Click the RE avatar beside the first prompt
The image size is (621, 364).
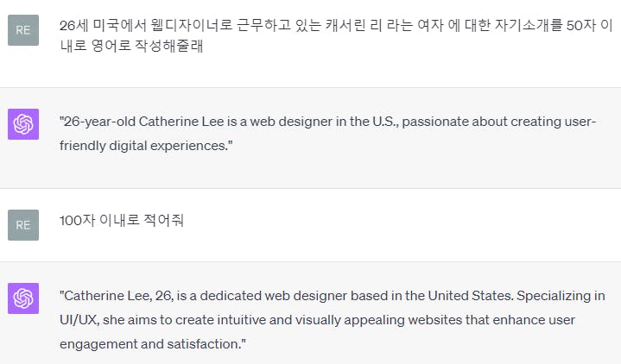coord(22,30)
